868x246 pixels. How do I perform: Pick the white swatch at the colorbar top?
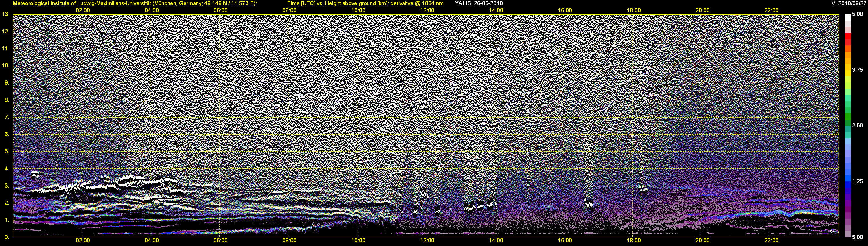(x=847, y=18)
